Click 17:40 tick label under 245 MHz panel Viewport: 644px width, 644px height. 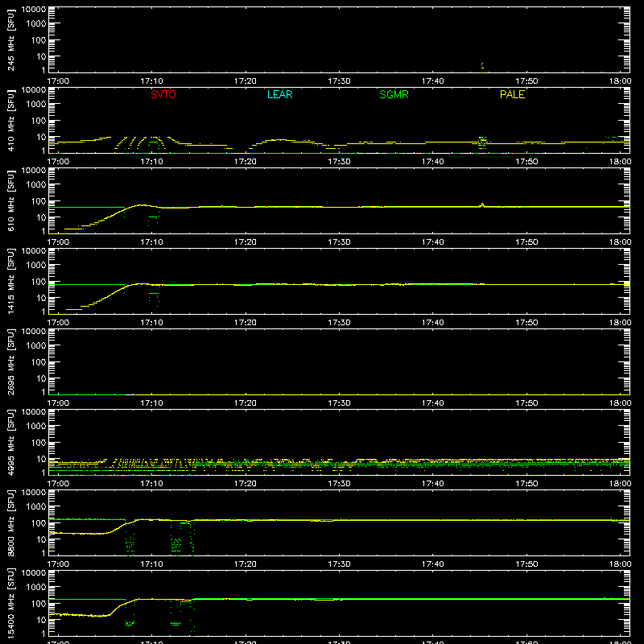pos(433,81)
